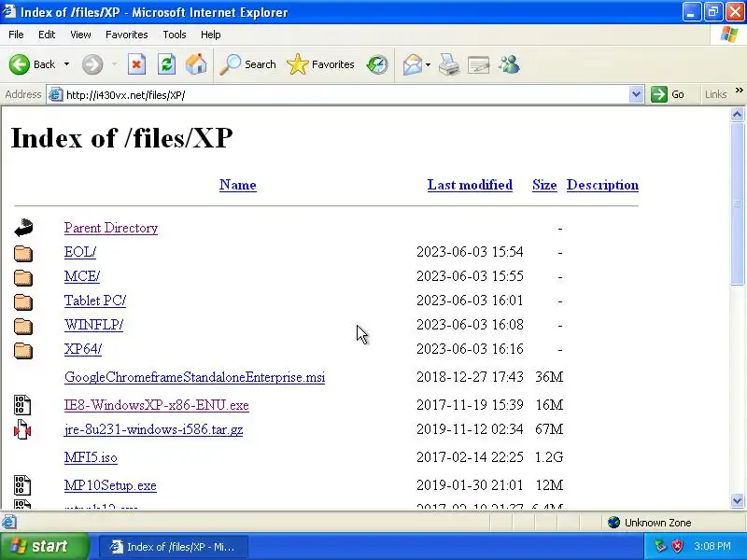Open the File menu
This screenshot has height=560, width=747.
[x=16, y=35]
